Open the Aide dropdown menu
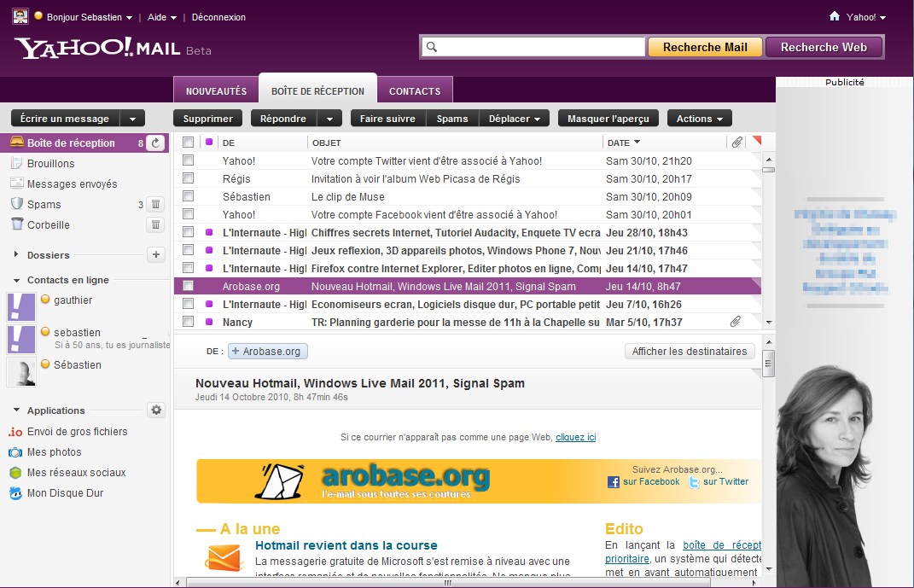The image size is (914, 588). [x=174, y=18]
